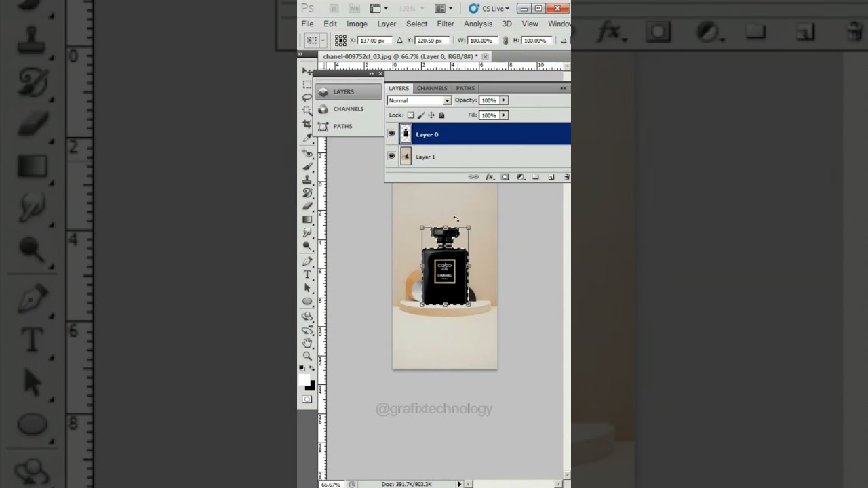The width and height of the screenshot is (868, 488).
Task: Open the File menu
Action: [308, 24]
